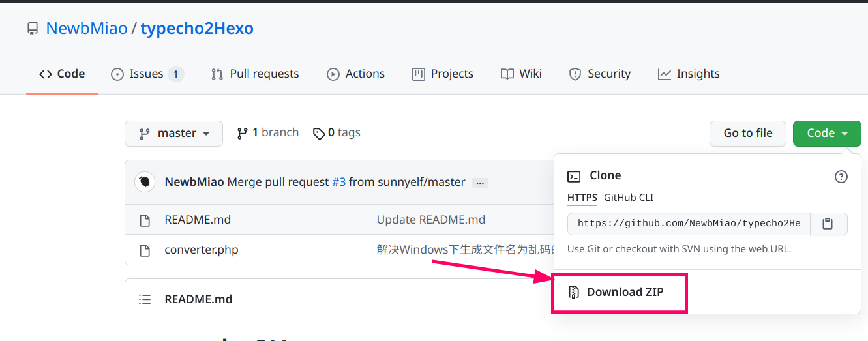Click the Pull requests merge icon
This screenshot has height=341, width=868.
coord(217,74)
